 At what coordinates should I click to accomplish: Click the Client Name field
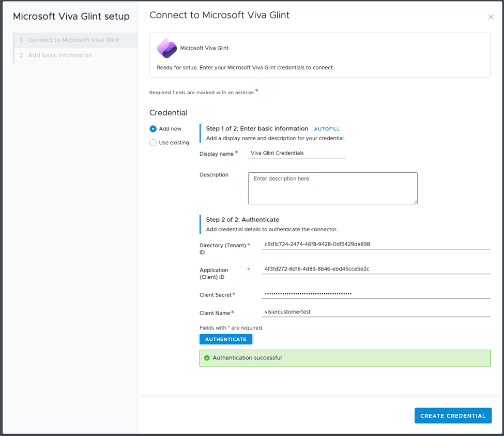pos(376,312)
